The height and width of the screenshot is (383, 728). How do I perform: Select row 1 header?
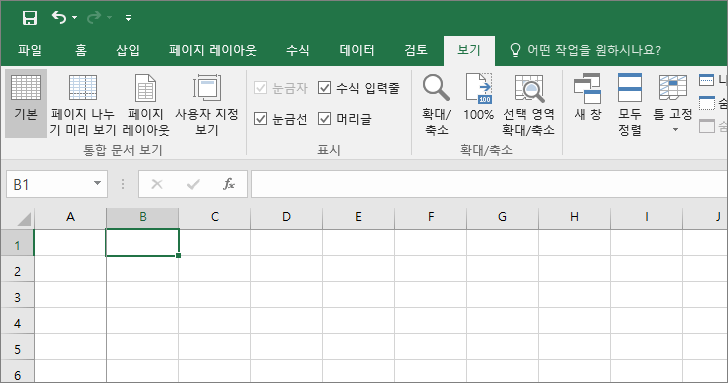(17, 242)
